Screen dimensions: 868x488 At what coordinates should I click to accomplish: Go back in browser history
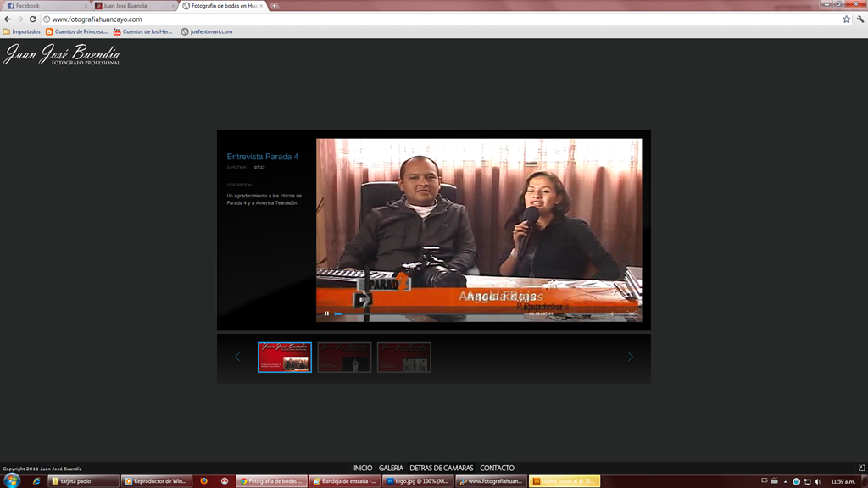pyautogui.click(x=7, y=19)
